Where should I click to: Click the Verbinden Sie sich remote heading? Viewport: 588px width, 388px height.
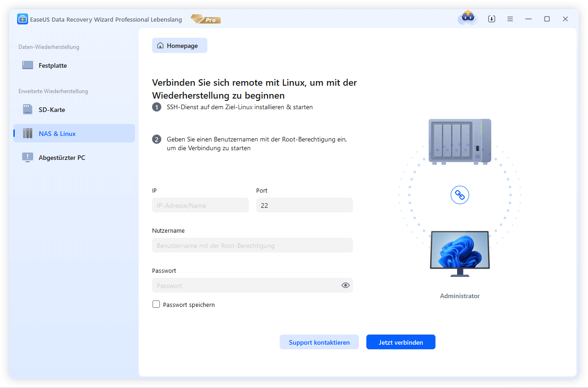tap(254, 89)
